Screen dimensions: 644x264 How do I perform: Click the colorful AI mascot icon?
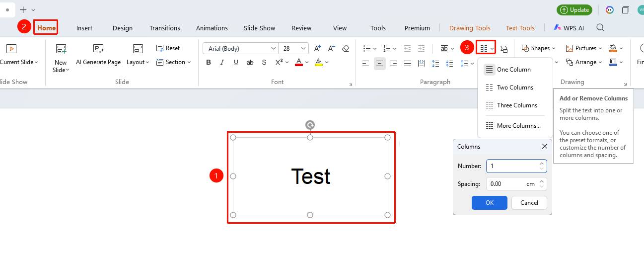pyautogui.click(x=609, y=10)
